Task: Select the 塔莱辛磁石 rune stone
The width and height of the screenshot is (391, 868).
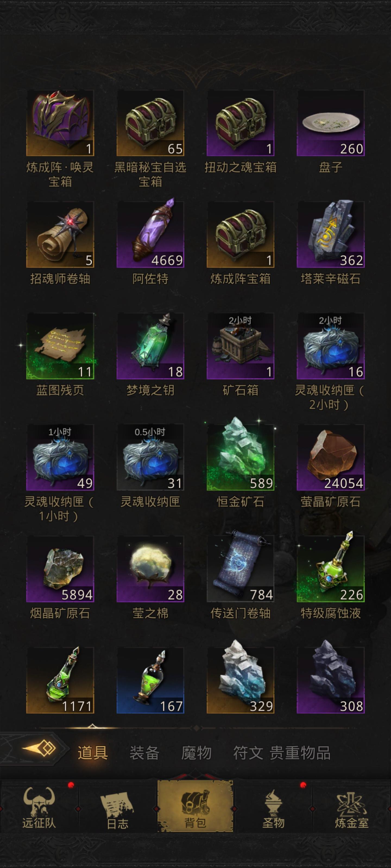Action: [331, 235]
